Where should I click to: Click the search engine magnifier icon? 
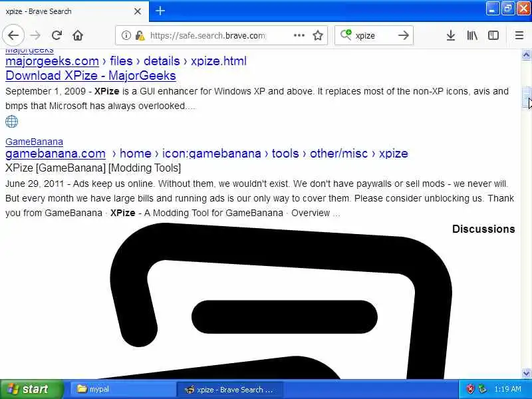(x=345, y=35)
